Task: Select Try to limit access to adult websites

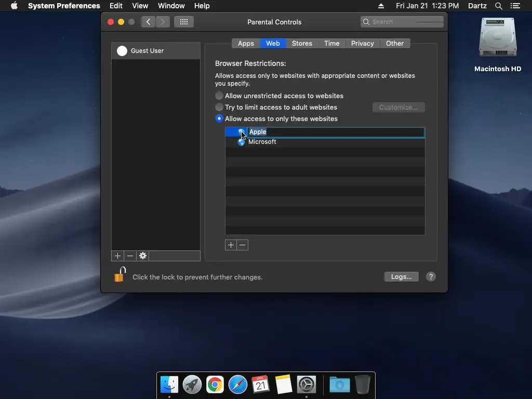Action: tap(219, 107)
